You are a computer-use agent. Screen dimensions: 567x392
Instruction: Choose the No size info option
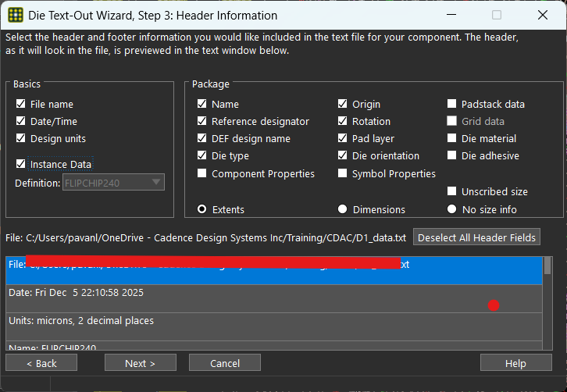pyautogui.click(x=452, y=209)
